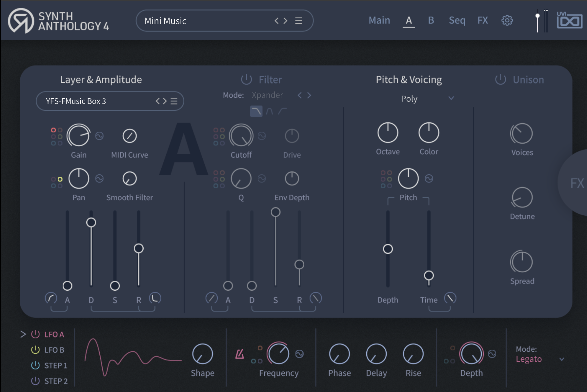Viewport: 587px width, 392px height.
Task: Toggle LFO B power button
Action: [35, 350]
